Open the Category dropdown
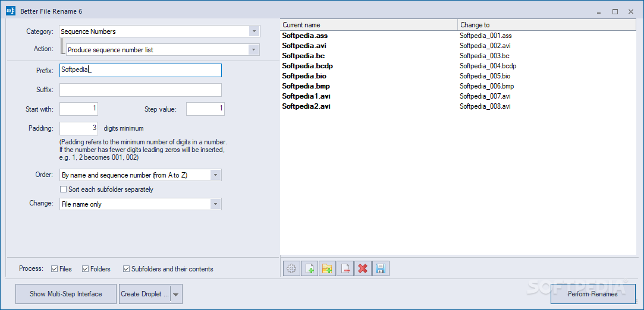 point(254,31)
